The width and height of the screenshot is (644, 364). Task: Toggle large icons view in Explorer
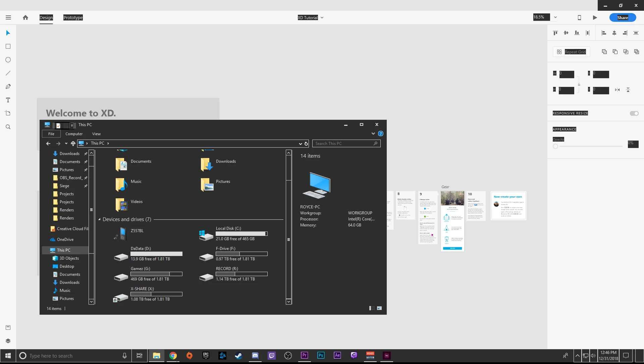click(379, 308)
